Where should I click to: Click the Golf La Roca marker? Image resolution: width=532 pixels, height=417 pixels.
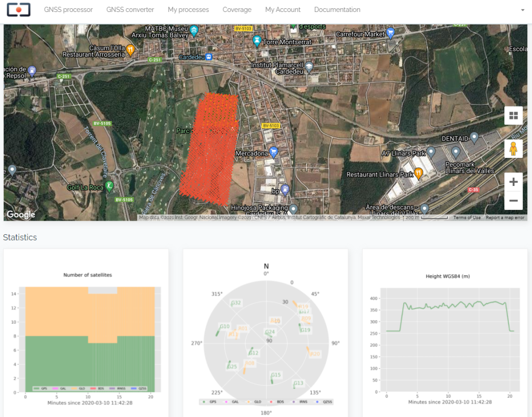pyautogui.click(x=109, y=185)
